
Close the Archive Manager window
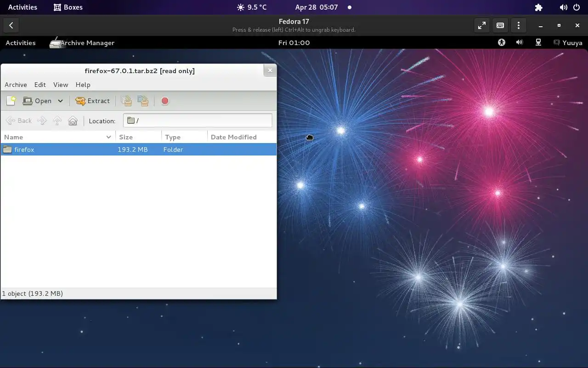270,70
